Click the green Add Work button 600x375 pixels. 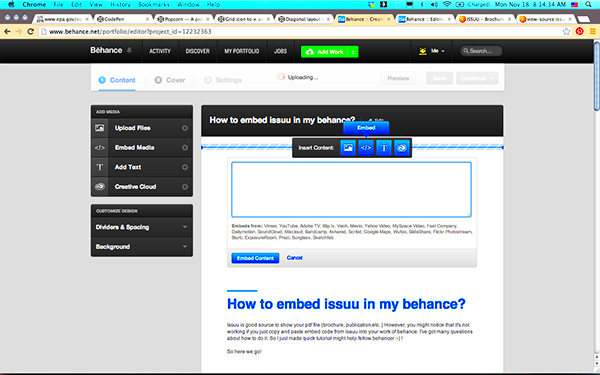pyautogui.click(x=324, y=52)
